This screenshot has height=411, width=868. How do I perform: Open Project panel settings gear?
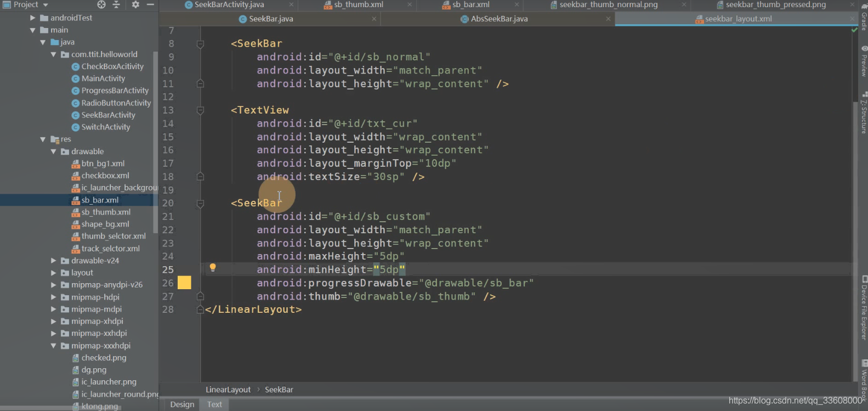(x=135, y=4)
